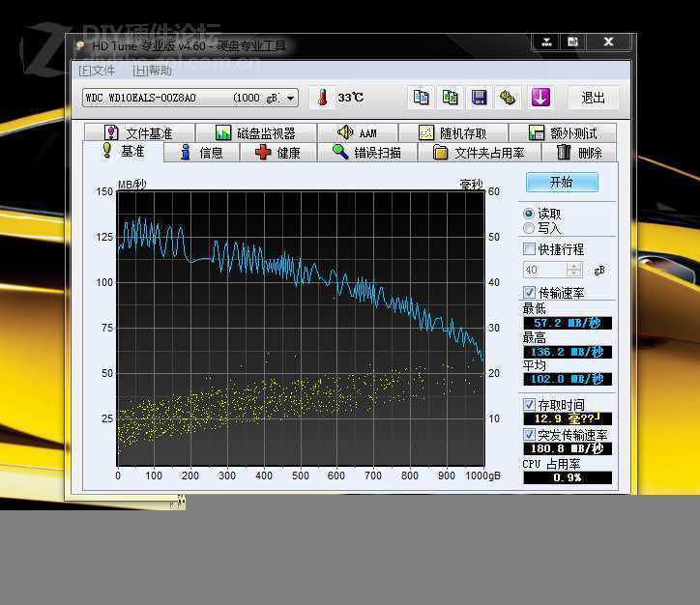Click the stepper arrows beside 40 gB

pyautogui.click(x=574, y=270)
